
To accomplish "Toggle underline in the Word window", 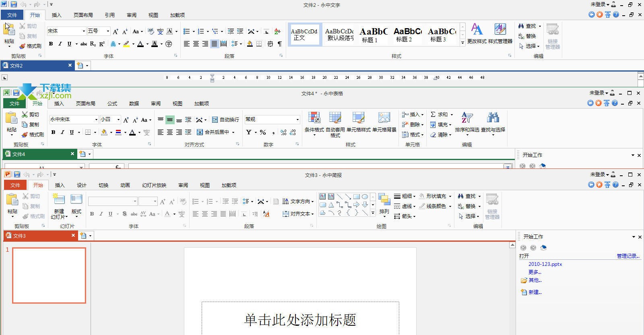I will pyautogui.click(x=69, y=44).
